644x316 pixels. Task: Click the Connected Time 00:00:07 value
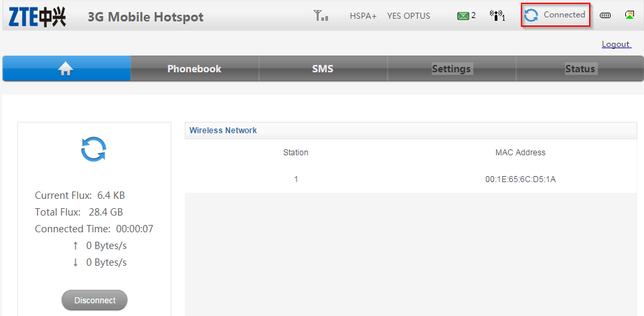pyautogui.click(x=135, y=229)
